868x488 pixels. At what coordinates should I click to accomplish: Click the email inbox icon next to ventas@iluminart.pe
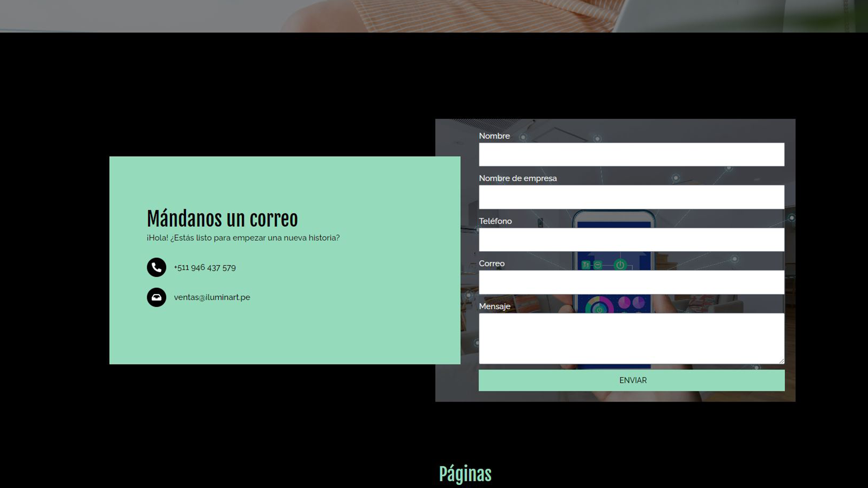tap(156, 297)
